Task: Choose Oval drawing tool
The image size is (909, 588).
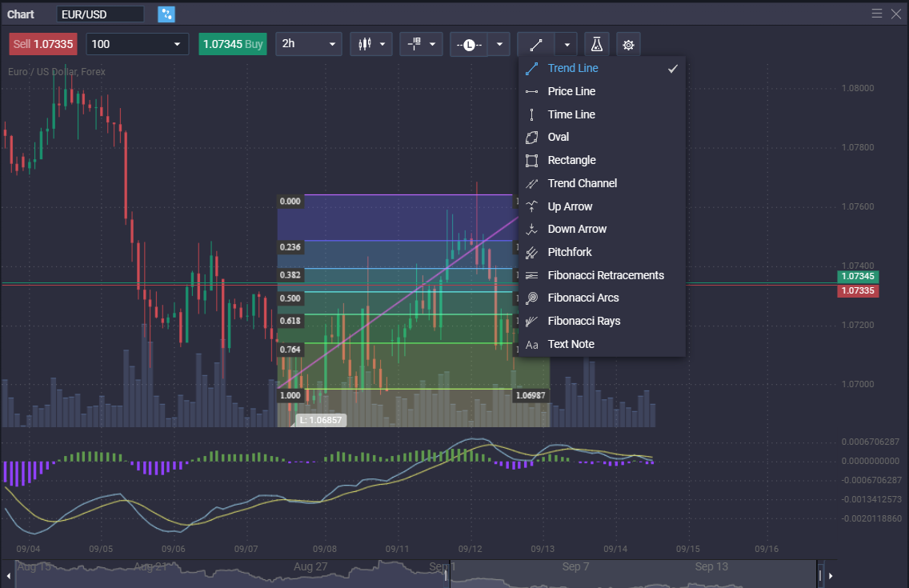Action: (602, 138)
